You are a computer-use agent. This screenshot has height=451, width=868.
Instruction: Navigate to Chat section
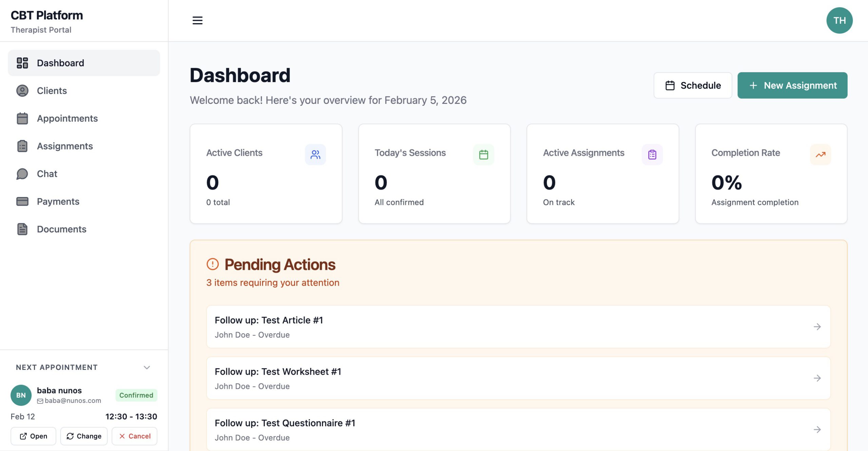click(x=47, y=174)
